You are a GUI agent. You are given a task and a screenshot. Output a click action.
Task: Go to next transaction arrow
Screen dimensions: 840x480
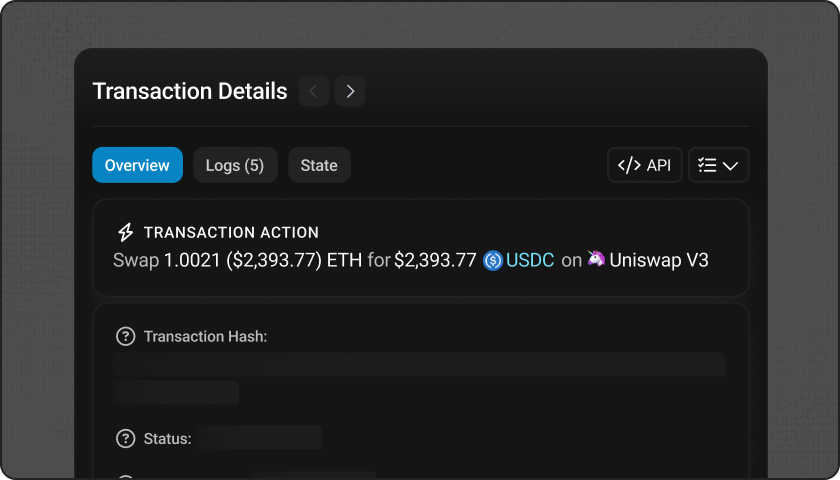coord(350,91)
